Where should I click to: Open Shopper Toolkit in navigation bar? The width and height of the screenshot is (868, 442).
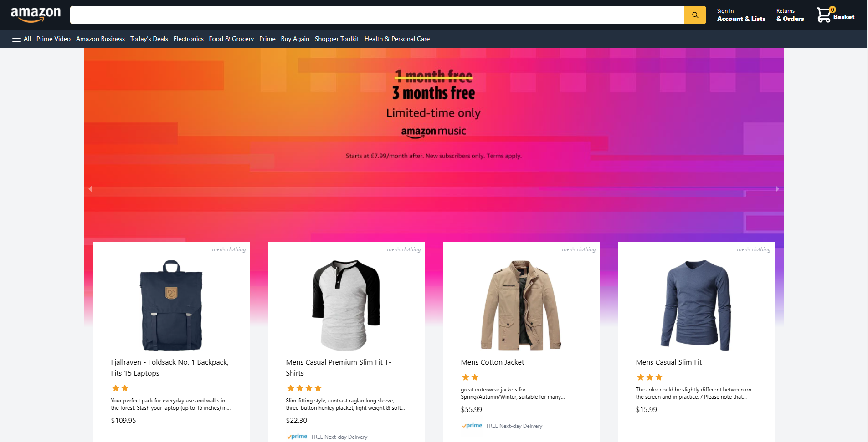337,39
